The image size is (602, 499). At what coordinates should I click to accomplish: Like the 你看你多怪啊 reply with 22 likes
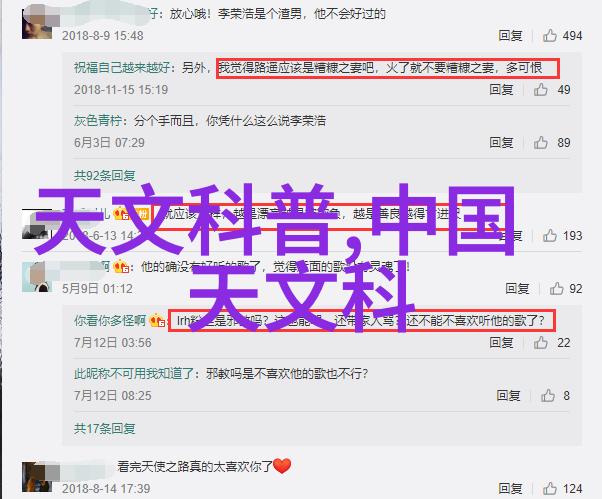click(x=540, y=342)
